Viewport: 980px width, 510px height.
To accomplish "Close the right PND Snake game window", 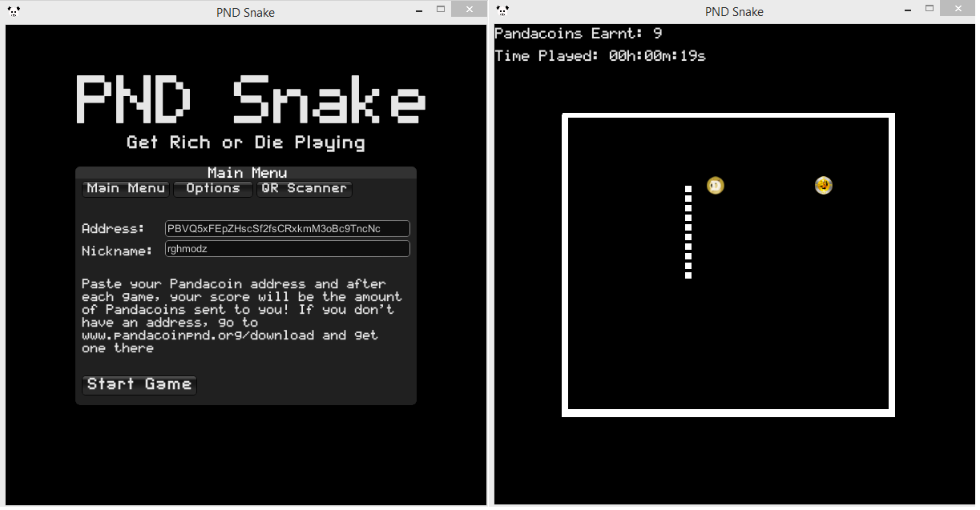I will (x=958, y=10).
